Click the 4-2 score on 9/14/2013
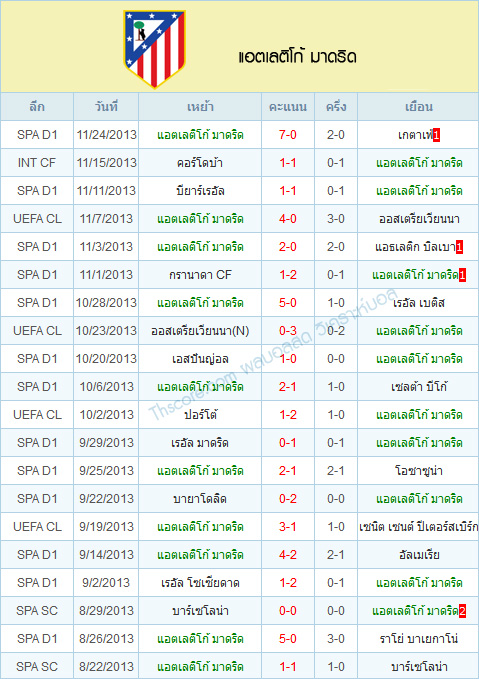Viewport: 479px width, 679px height. (x=288, y=555)
